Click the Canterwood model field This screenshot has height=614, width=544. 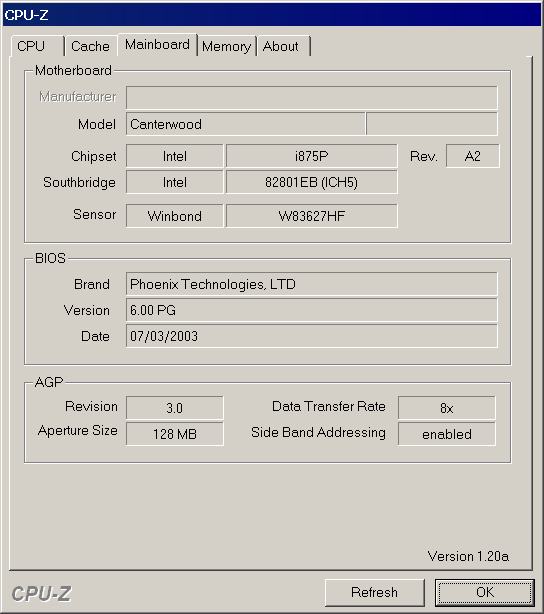click(246, 124)
